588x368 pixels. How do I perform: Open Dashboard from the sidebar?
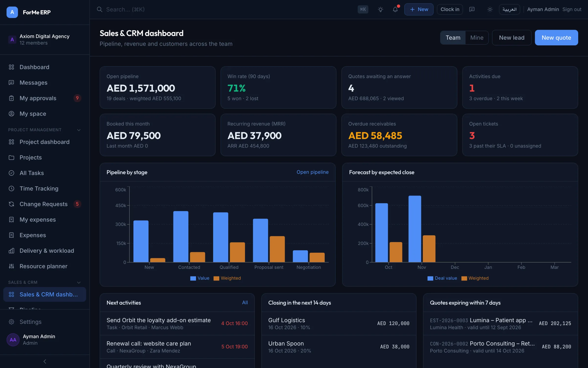(45, 67)
